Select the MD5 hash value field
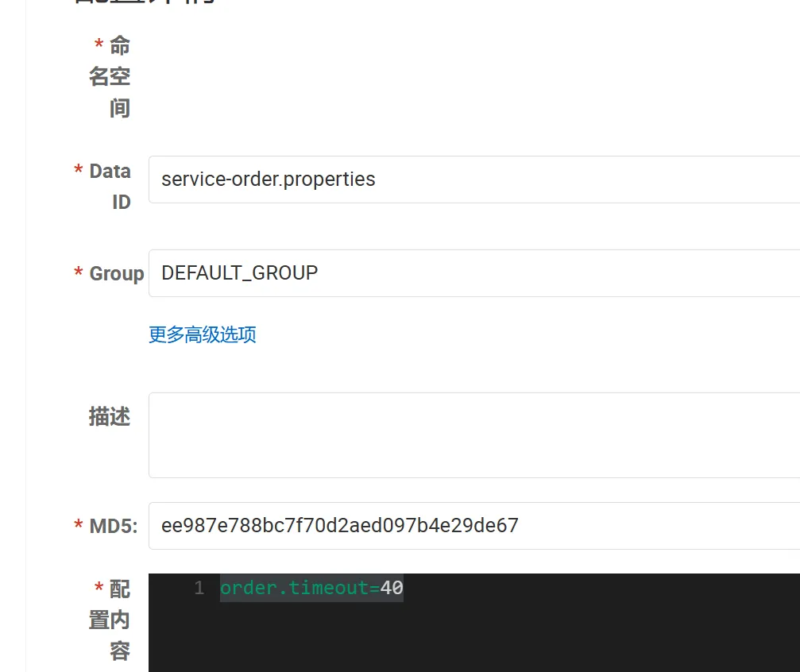800x672 pixels. click(x=473, y=526)
